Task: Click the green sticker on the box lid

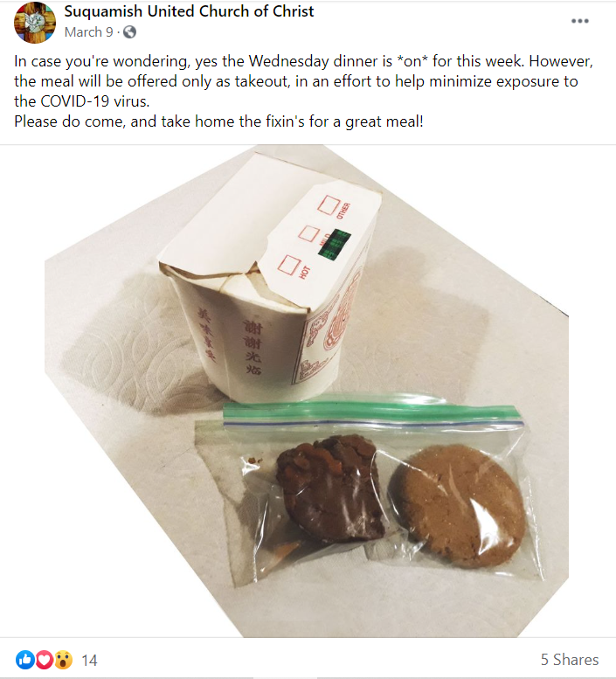Action: (x=335, y=245)
